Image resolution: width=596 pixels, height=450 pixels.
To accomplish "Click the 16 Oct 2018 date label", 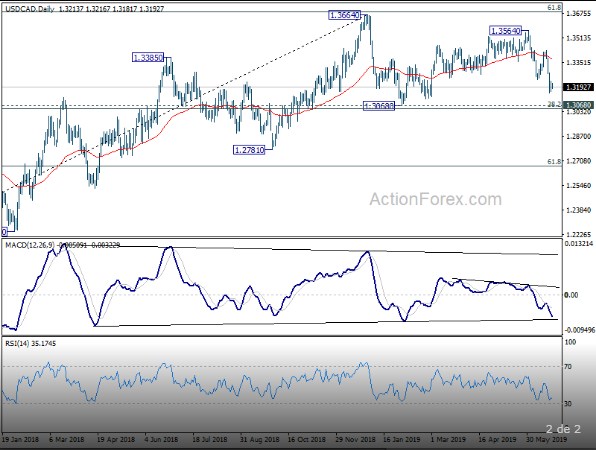I will (x=306, y=439).
